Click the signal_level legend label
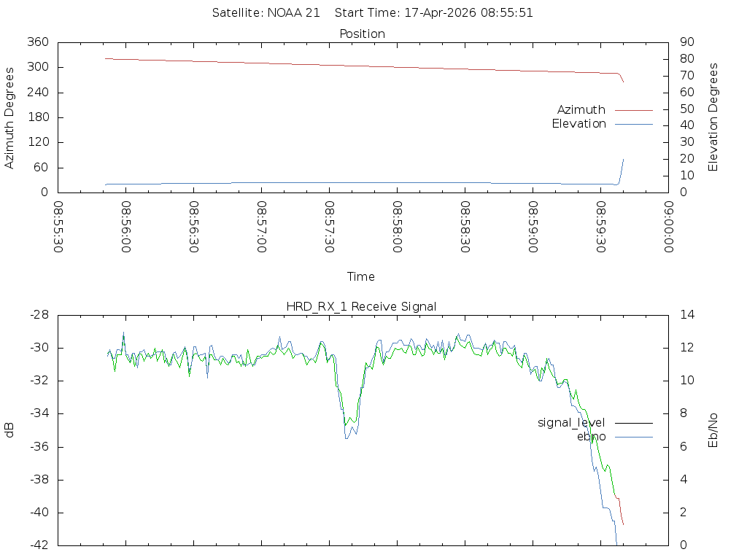 (x=571, y=423)
